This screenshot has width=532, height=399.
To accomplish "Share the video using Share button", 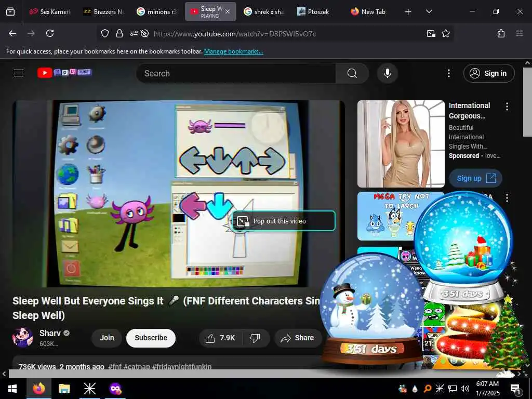I will pos(298,338).
